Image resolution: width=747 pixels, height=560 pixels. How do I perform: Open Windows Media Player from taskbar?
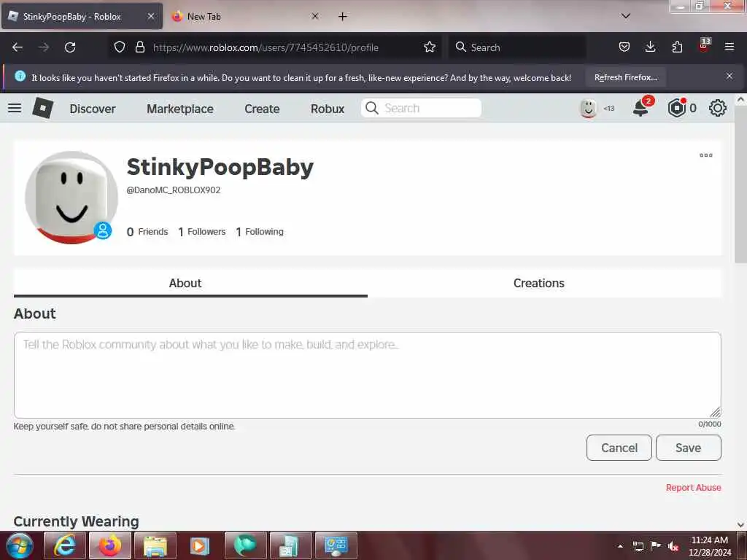(200, 545)
